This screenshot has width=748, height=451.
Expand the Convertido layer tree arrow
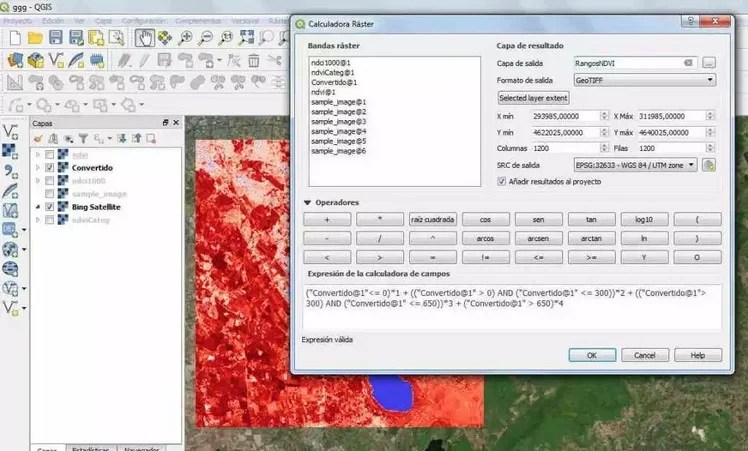coord(38,168)
